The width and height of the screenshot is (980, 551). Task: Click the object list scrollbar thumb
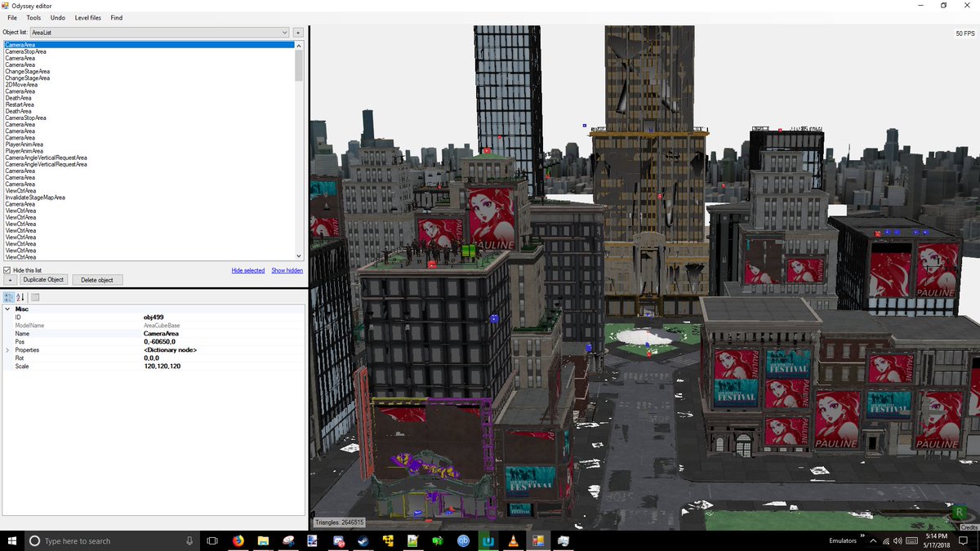299,65
